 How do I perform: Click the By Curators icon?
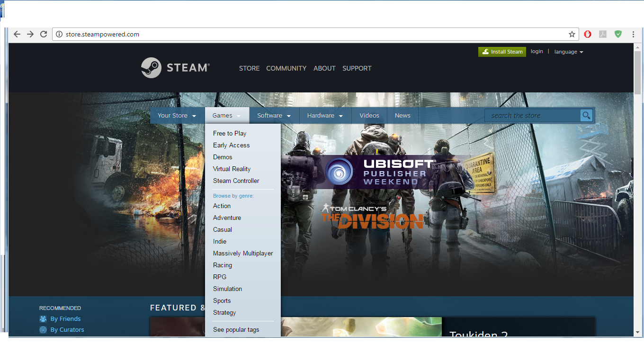coord(43,330)
